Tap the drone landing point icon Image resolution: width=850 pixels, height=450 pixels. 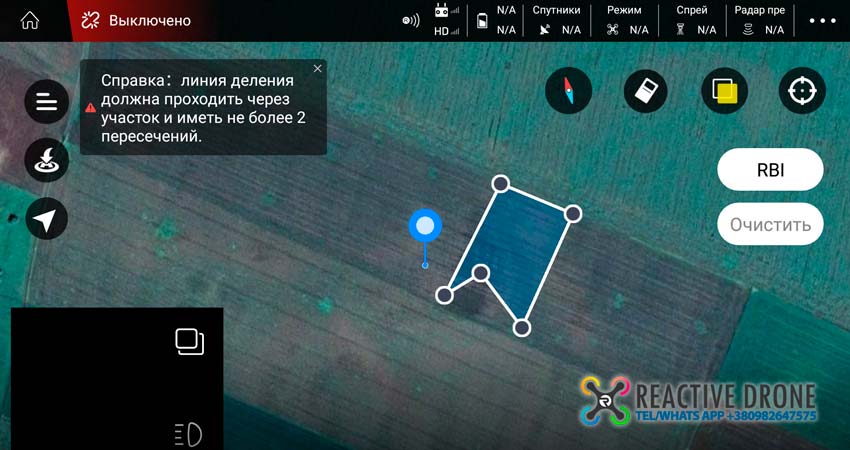[46, 160]
